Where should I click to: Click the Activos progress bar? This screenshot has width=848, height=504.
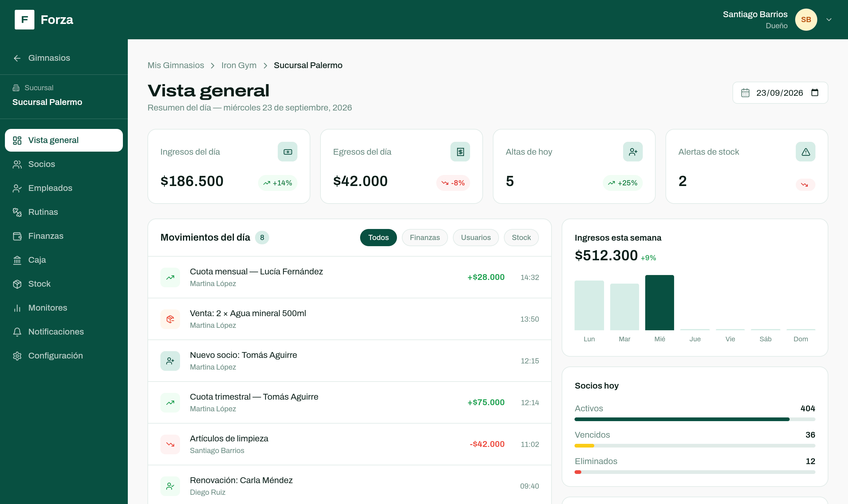tap(695, 419)
